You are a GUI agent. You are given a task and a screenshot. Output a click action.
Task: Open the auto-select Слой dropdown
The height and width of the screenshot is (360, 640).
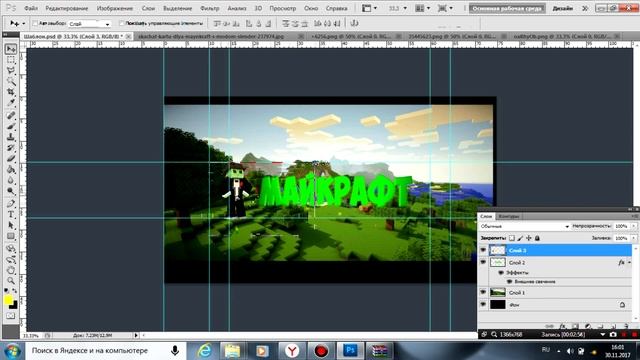point(89,24)
